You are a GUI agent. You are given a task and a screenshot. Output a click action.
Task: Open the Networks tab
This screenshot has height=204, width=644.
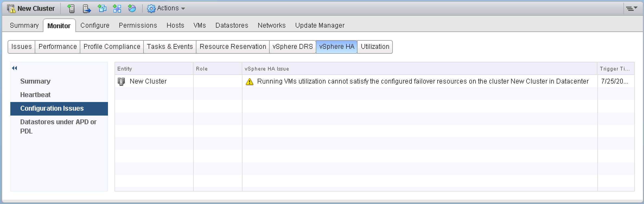(x=272, y=25)
